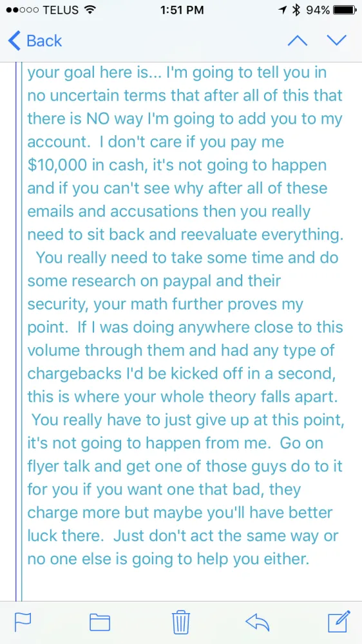Tap the reply arrow icon
Image resolution: width=362 pixels, height=644 pixels.
(257, 622)
